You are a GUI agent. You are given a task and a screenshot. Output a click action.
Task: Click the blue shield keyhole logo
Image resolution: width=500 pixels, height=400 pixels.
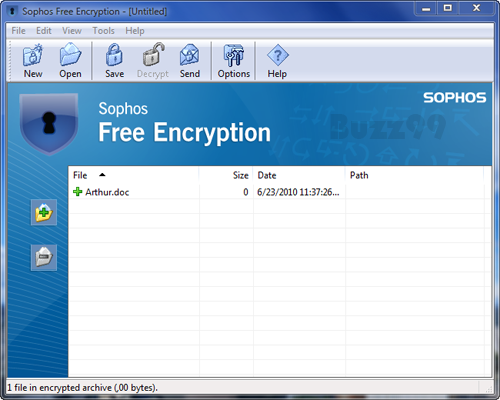click(x=49, y=124)
